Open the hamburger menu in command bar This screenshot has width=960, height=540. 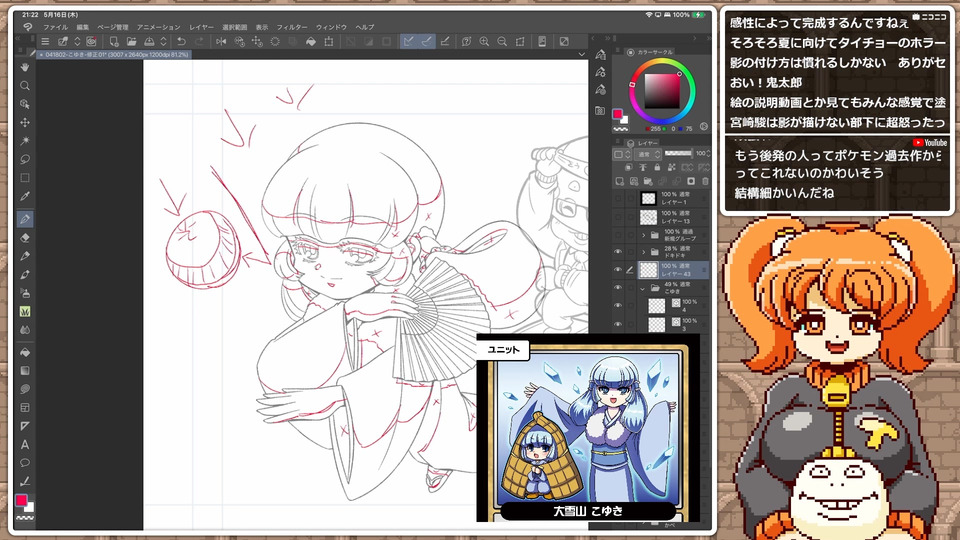tap(45, 42)
